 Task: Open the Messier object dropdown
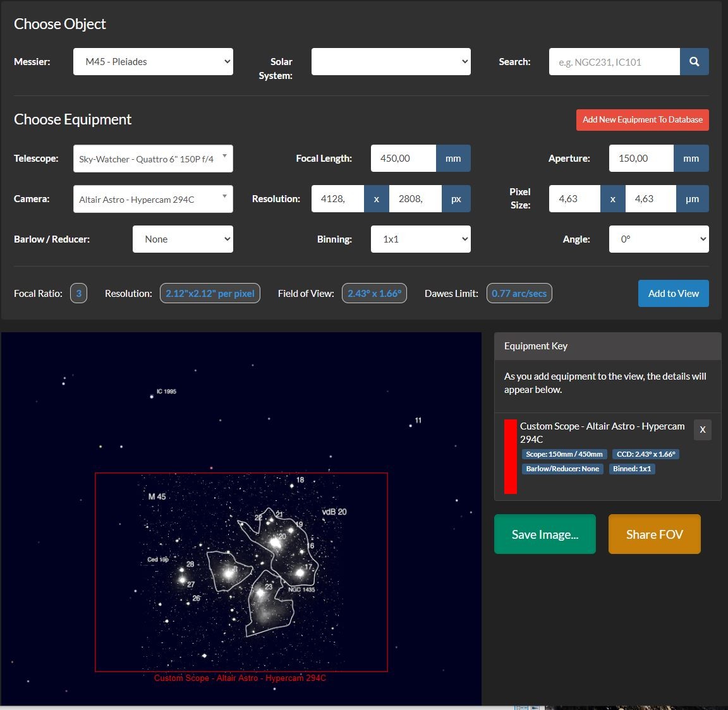[x=153, y=62]
